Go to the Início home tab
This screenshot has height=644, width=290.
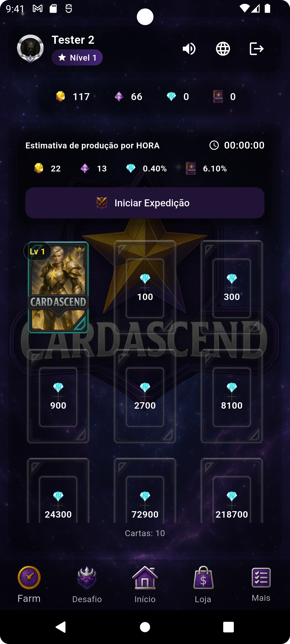tap(145, 584)
